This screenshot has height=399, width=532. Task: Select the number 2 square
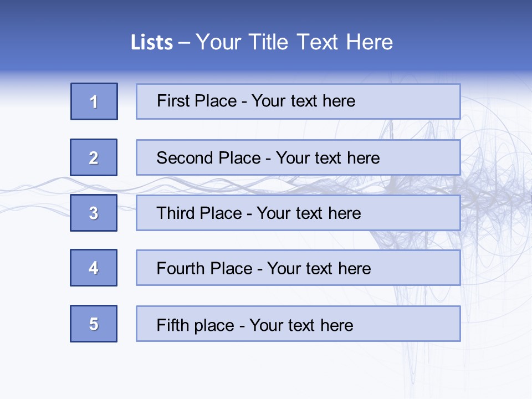[94, 157]
